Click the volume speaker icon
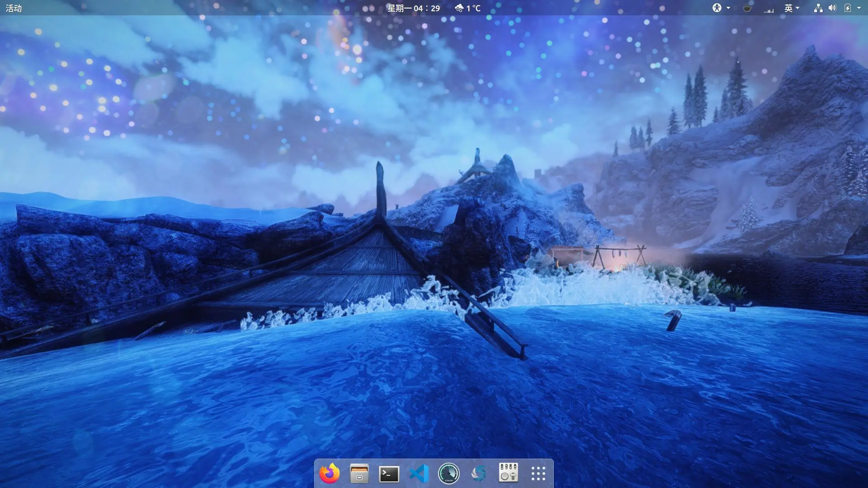 point(832,8)
